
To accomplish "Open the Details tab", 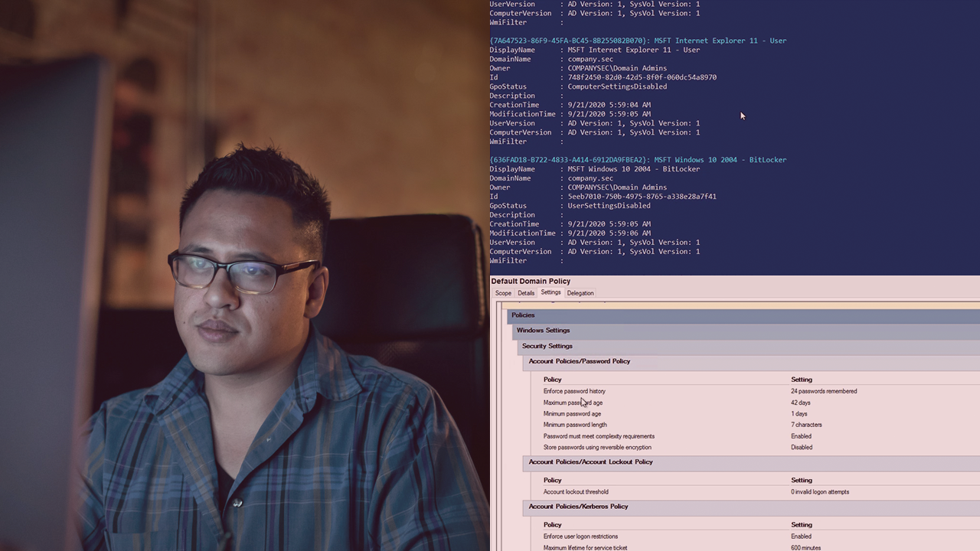I will (x=526, y=293).
